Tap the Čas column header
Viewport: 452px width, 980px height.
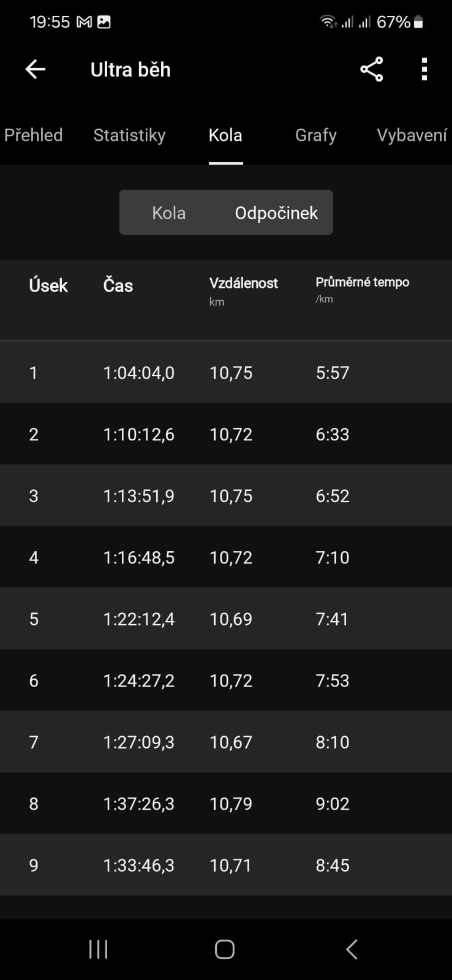tap(118, 285)
